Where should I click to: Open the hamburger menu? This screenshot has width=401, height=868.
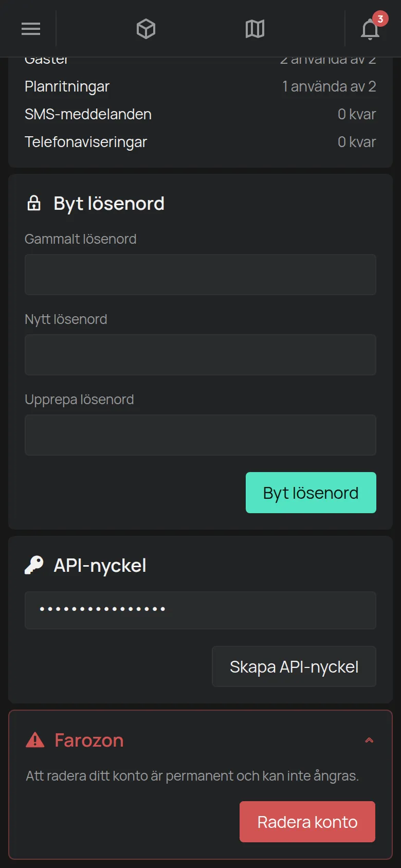tap(31, 29)
